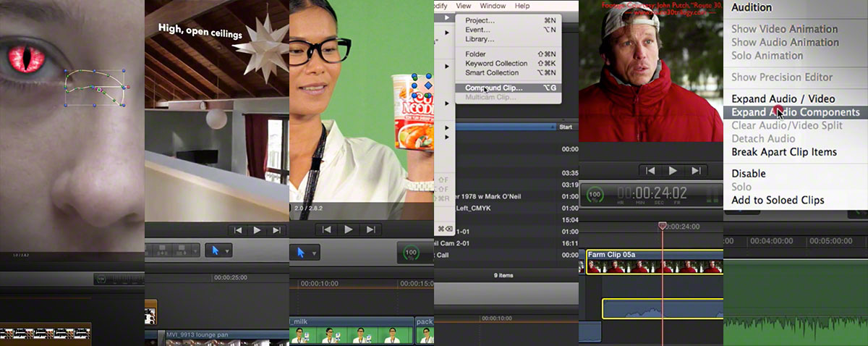
Task: Toggle audio meters beside the 24:02 timecode
Action: (x=712, y=195)
